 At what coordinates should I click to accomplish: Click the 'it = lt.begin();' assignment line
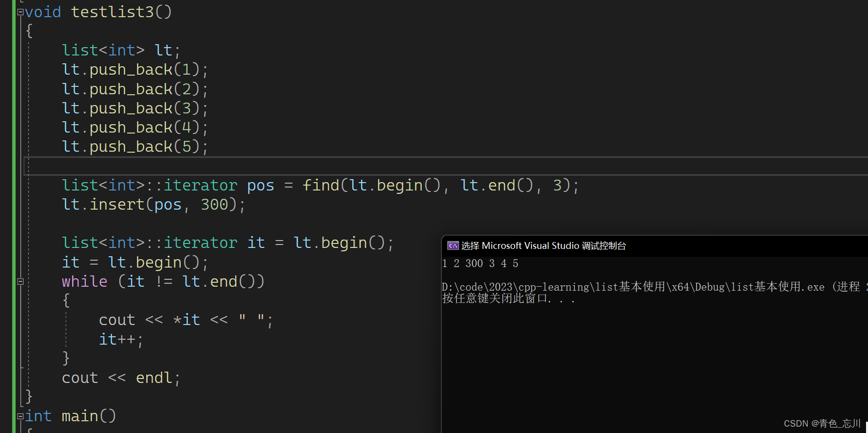[135, 262]
